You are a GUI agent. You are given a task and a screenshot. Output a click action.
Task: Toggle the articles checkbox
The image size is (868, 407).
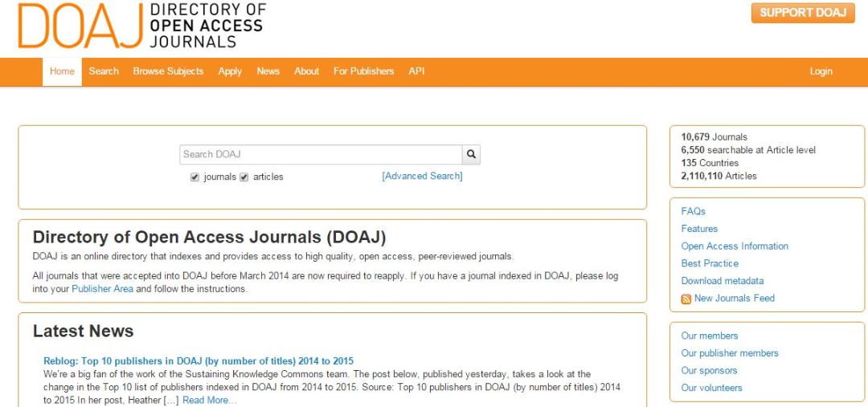pyautogui.click(x=244, y=177)
